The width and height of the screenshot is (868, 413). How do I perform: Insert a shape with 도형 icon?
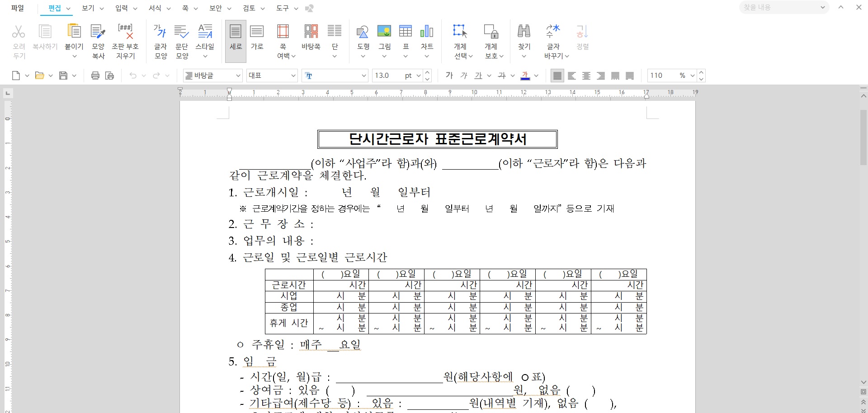pyautogui.click(x=363, y=32)
